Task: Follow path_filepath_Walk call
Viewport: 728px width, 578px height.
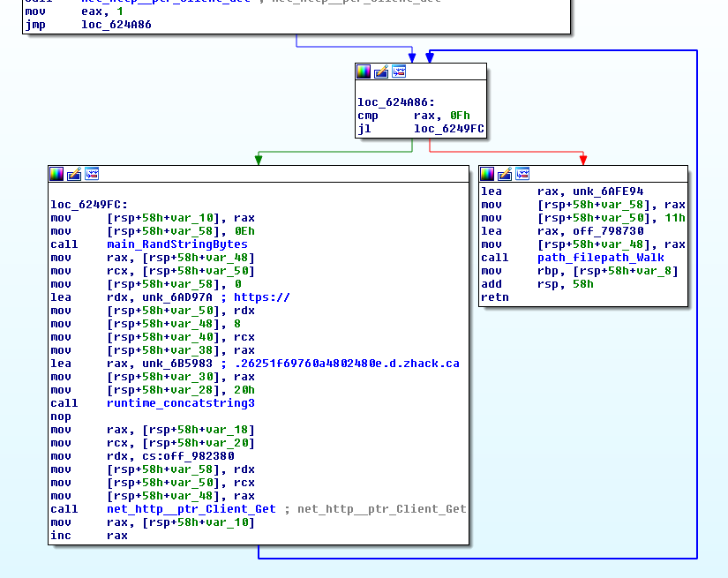Action: pyautogui.click(x=601, y=257)
